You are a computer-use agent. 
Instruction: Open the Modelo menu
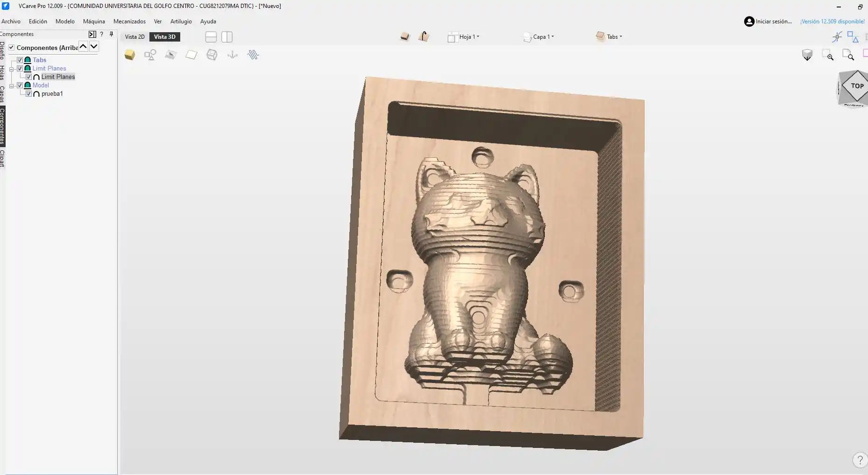pos(65,21)
